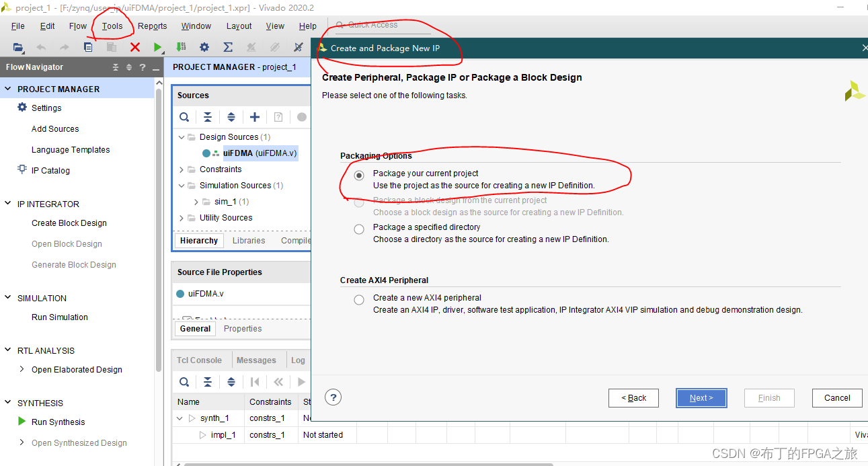Screen dimensions: 868x466
Task: Expand Utility Sources tree node
Action: pyautogui.click(x=182, y=218)
